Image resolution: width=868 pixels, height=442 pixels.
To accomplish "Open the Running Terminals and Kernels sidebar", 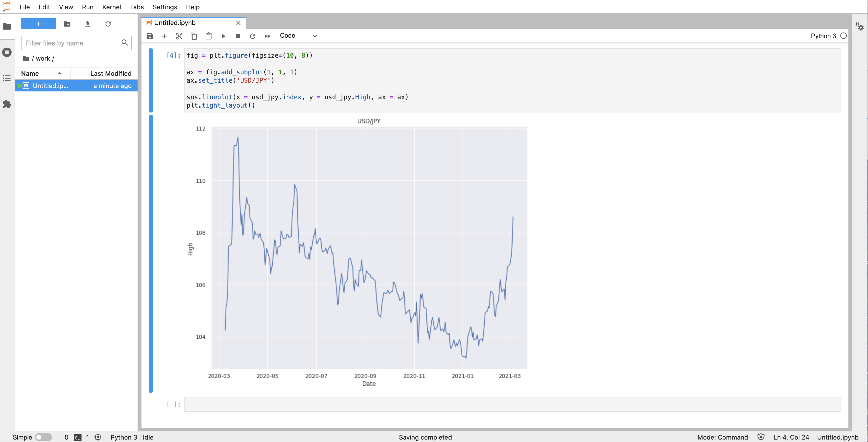I will point(7,52).
